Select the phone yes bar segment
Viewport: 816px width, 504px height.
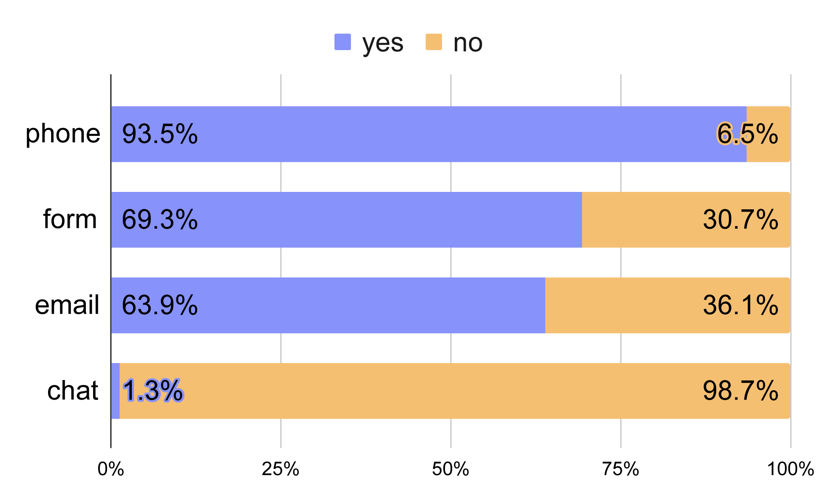click(425, 134)
